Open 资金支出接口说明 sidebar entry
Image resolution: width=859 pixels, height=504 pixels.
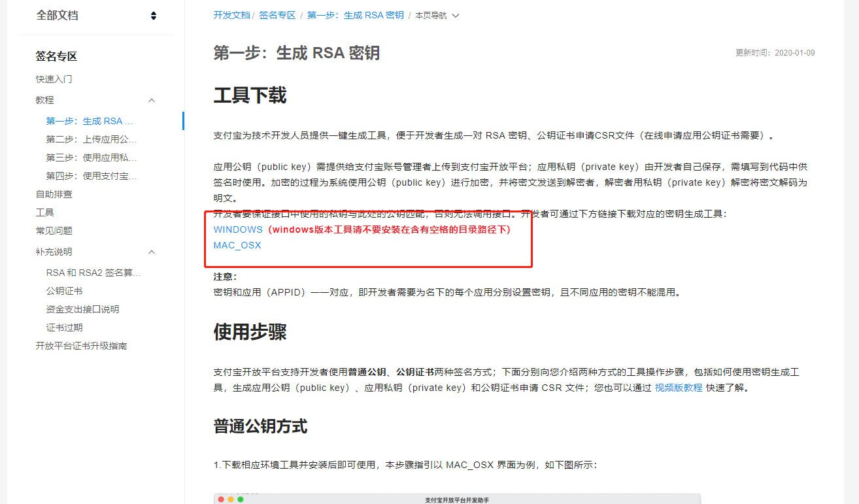click(x=82, y=309)
